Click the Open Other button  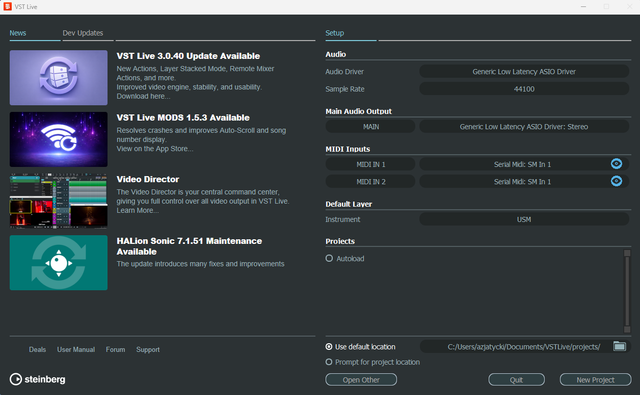[x=361, y=379]
